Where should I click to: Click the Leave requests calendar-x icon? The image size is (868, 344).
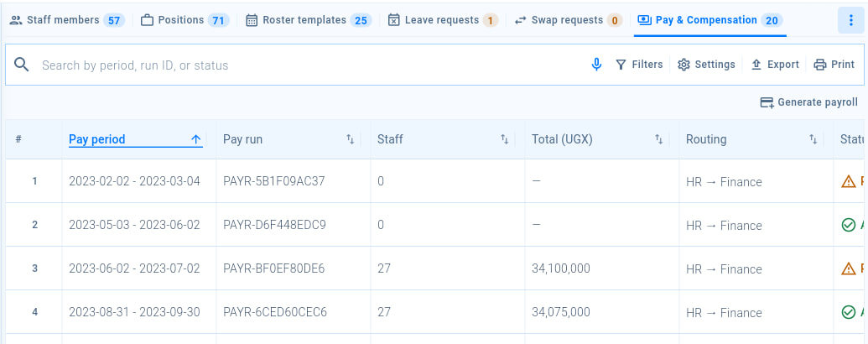point(393,20)
